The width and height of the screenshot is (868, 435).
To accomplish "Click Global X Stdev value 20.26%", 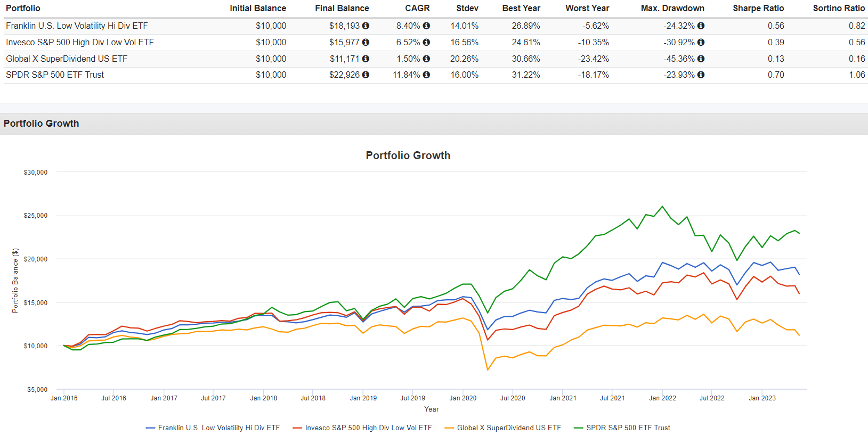I will pos(464,59).
